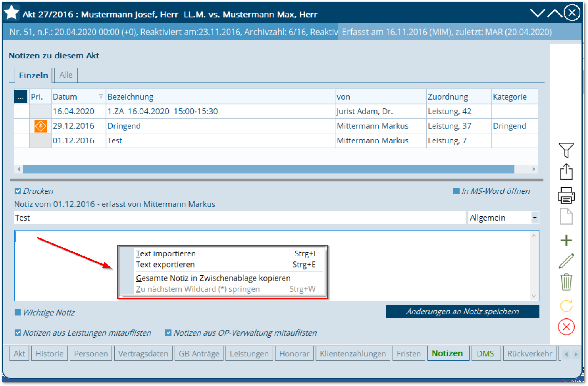Open the Rückverkehr tab
The height and width of the screenshot is (386, 588).
pyautogui.click(x=530, y=353)
